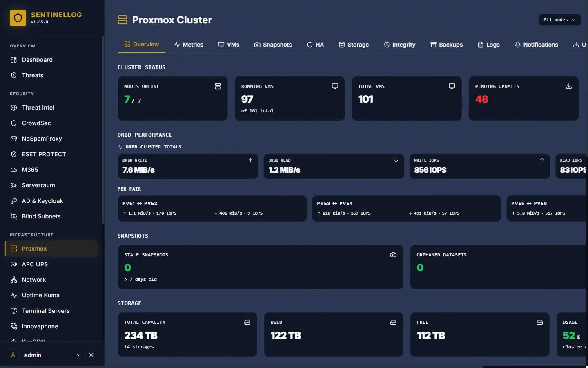Click the Threat Intel globe icon
This screenshot has width=588, height=368.
pos(13,108)
